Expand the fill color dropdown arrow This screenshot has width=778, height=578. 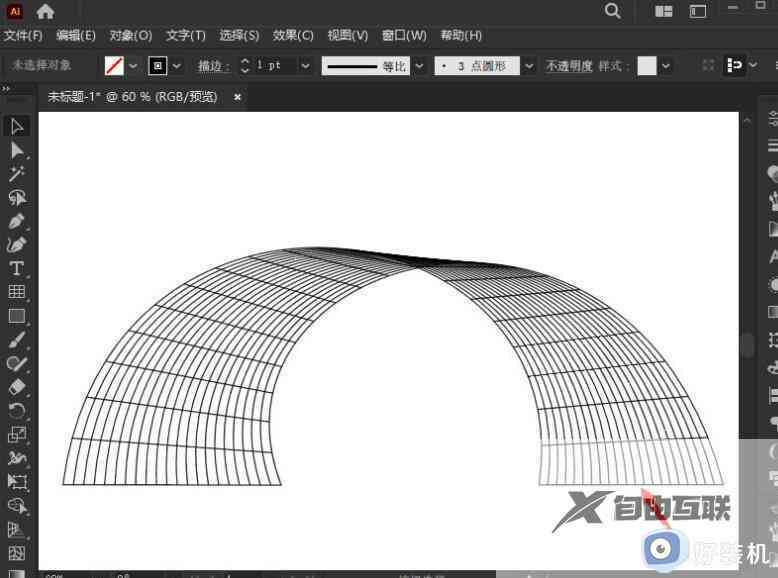133,65
